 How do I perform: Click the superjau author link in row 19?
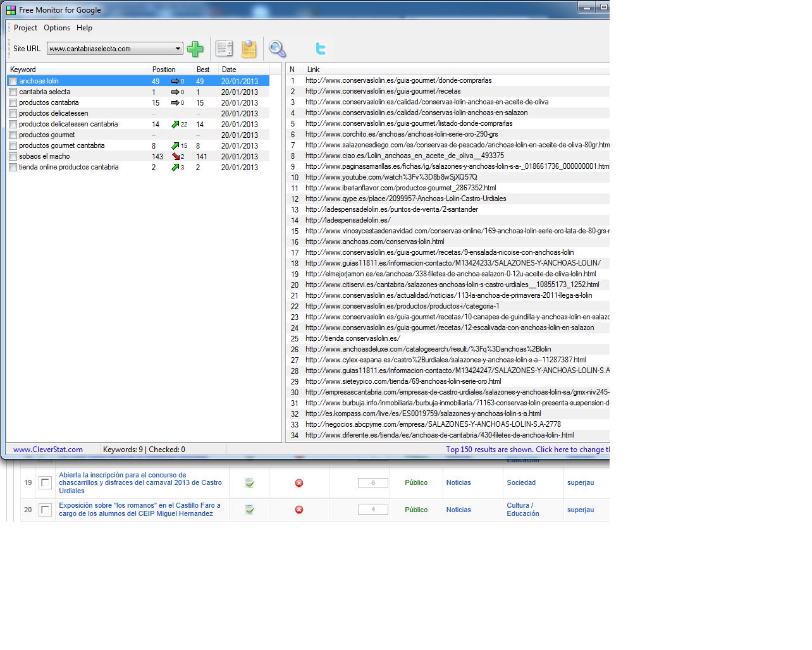tap(581, 483)
